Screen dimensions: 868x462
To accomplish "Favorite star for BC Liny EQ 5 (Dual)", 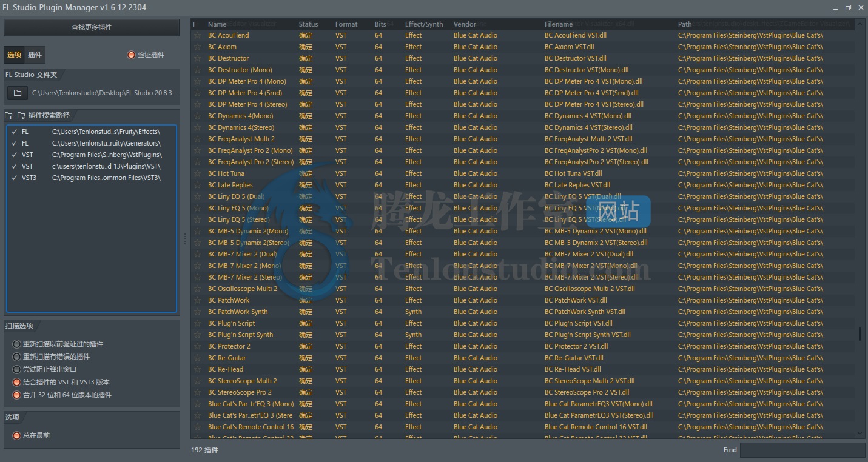I will click(x=197, y=196).
